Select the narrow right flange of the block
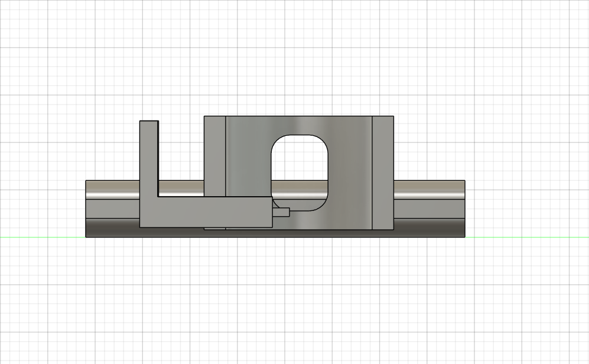This screenshot has height=364, width=589. (383, 171)
